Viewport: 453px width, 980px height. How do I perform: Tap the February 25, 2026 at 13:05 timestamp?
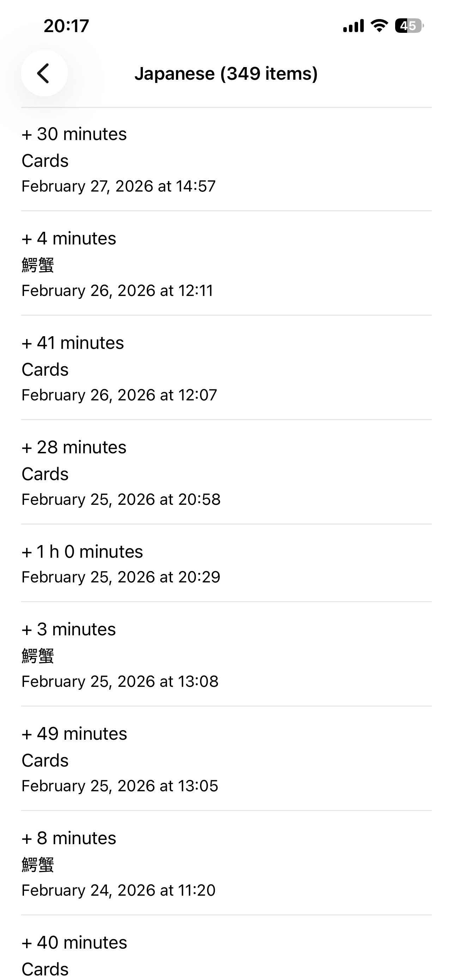pyautogui.click(x=120, y=786)
